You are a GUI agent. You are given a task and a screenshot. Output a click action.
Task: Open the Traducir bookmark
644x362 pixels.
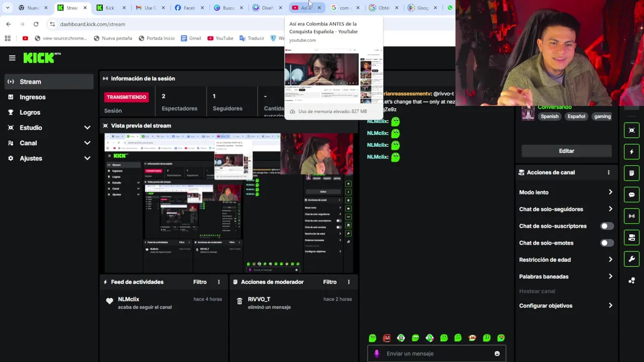tap(252, 38)
